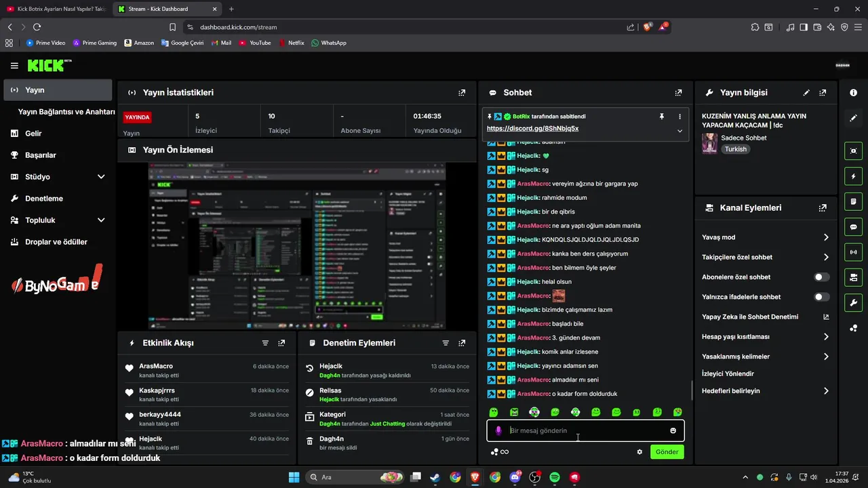Open the hamburger menu beside Kick logo
The width and height of the screenshot is (868, 488).
tap(14, 66)
